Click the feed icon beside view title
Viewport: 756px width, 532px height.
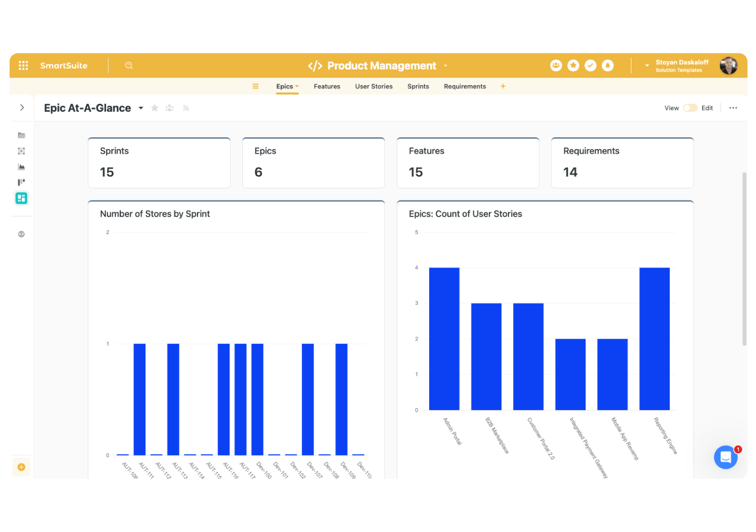click(186, 108)
